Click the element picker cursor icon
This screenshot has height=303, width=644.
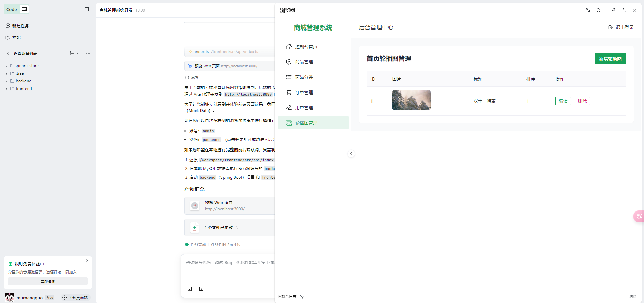[588, 10]
